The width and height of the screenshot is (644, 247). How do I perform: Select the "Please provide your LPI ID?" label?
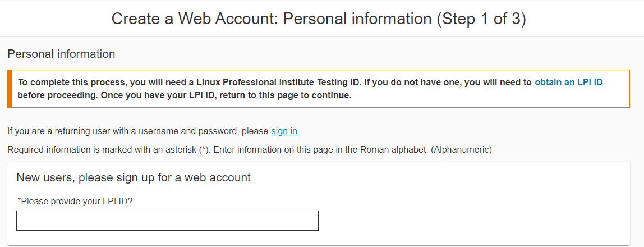pos(75,201)
